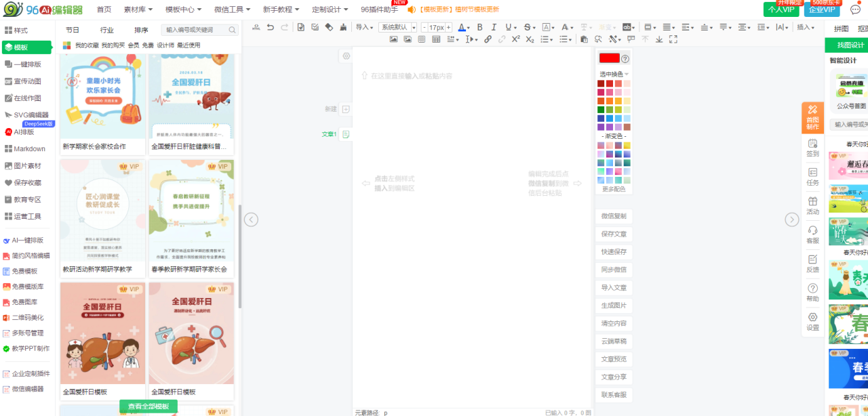Open the chat message bubble icon
868x416 pixels.
pyautogui.click(x=855, y=9)
